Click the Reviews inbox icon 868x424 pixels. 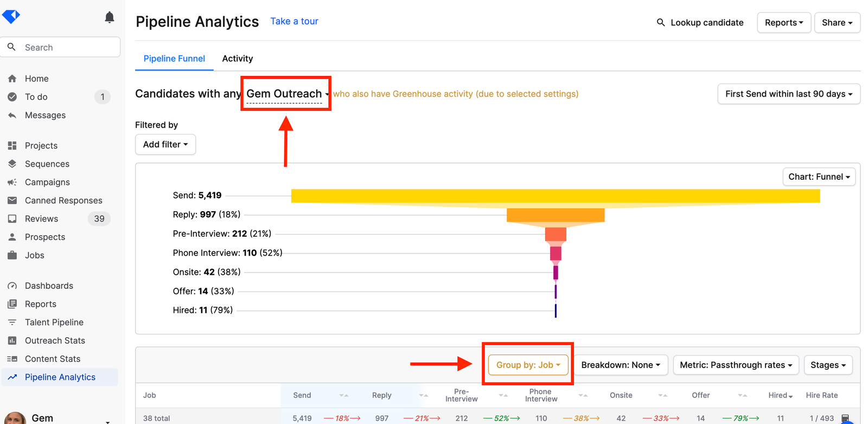coord(12,219)
